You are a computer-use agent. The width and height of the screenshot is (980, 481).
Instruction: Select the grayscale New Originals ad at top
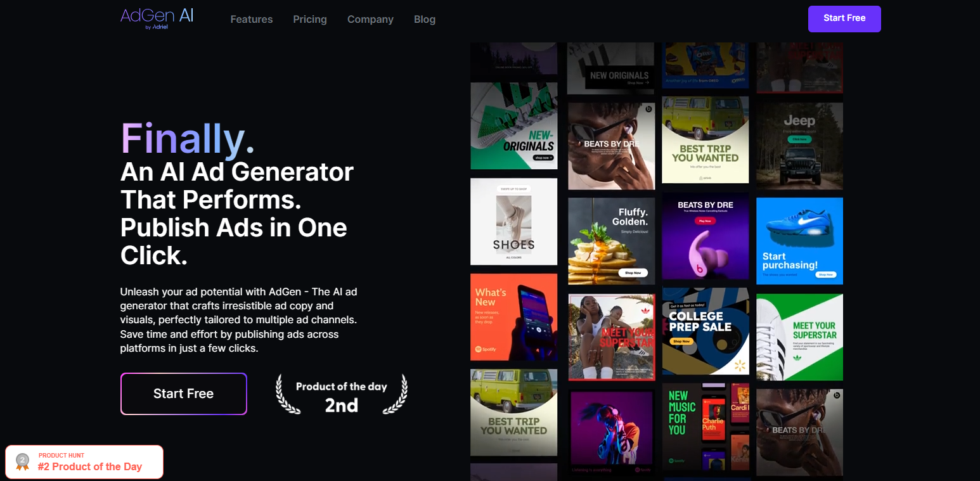tap(611, 68)
